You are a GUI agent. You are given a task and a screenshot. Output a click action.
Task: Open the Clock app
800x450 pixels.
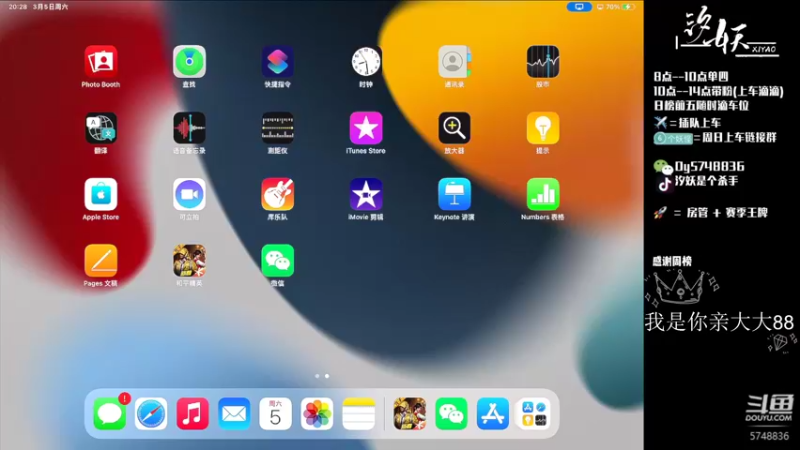point(366,62)
